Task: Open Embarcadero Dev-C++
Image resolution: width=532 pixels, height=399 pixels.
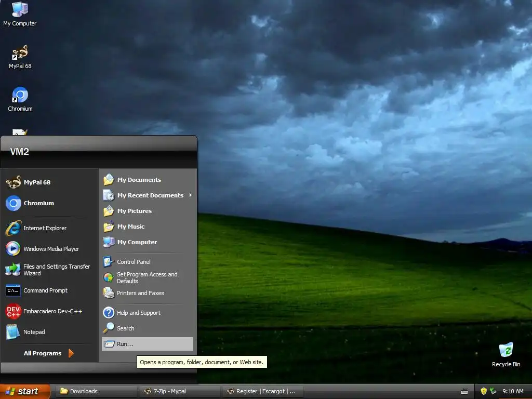Action: point(49,311)
